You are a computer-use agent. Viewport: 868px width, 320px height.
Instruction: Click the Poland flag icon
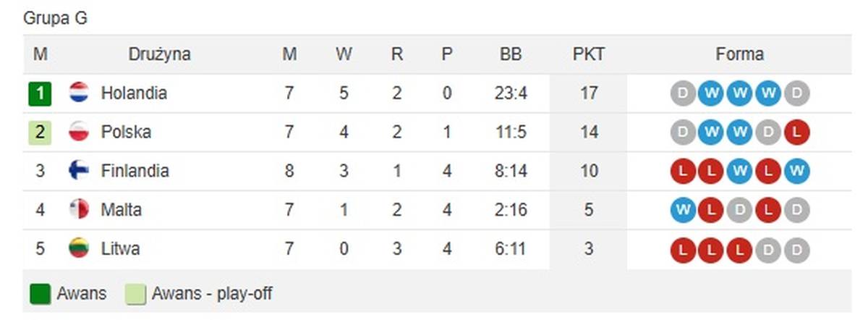[x=78, y=132]
